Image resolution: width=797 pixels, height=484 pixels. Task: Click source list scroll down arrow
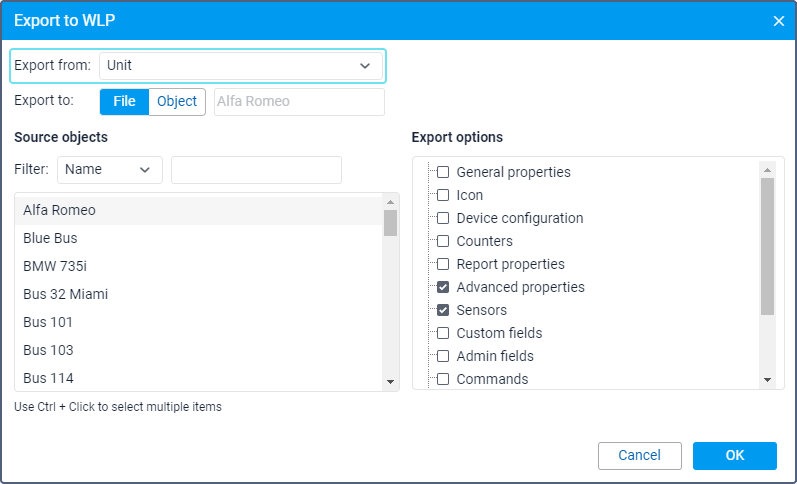click(x=390, y=382)
